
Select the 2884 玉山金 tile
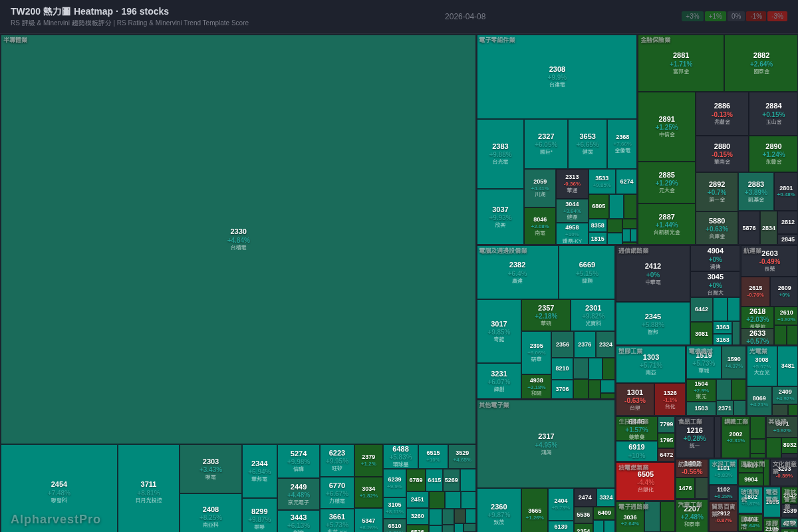coord(773,114)
